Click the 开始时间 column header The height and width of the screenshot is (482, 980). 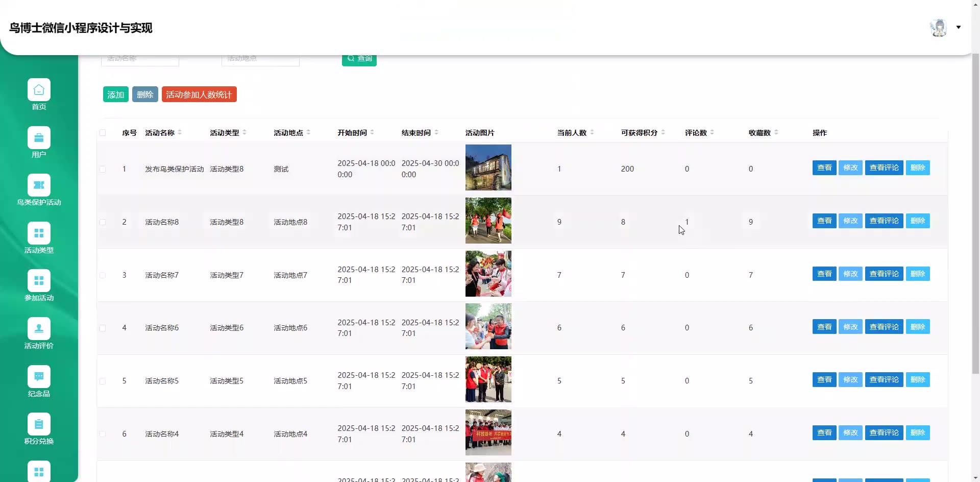[352, 133]
